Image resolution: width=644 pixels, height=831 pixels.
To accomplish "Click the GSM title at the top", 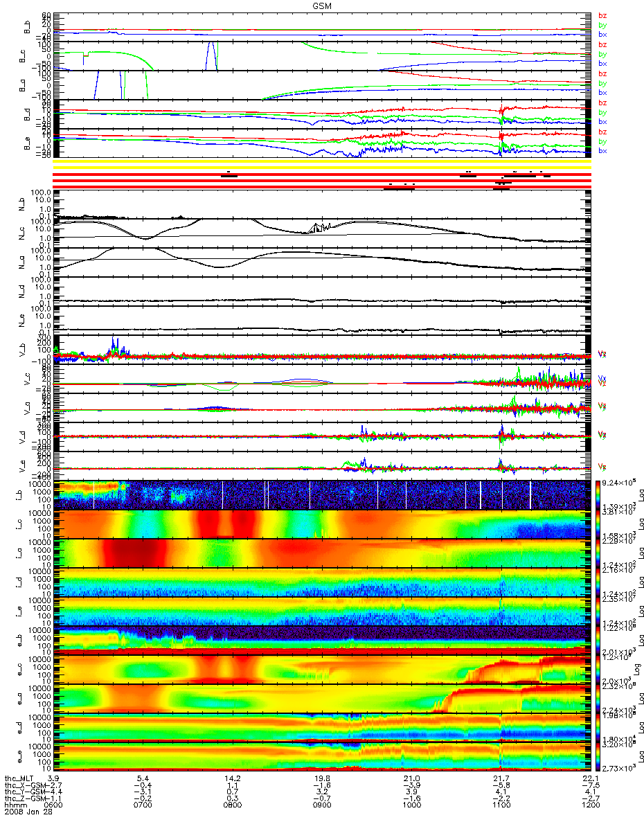I will click(322, 5).
